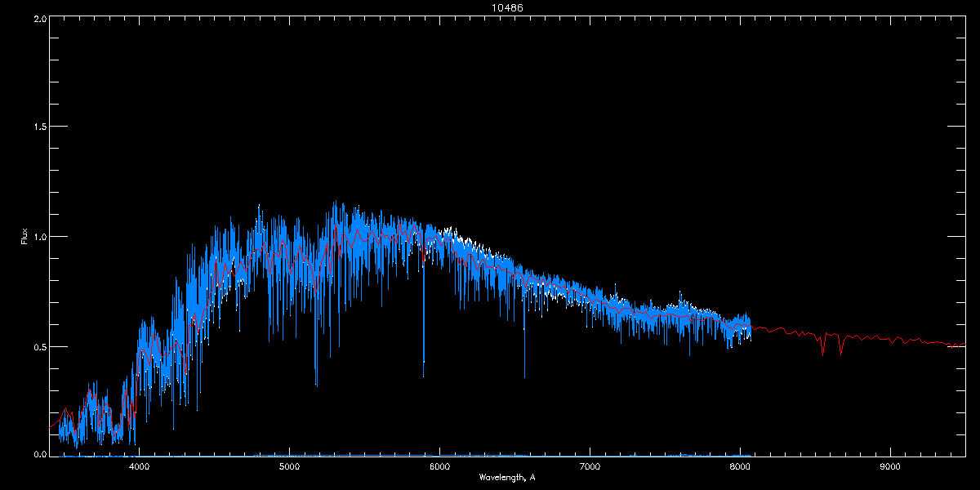The image size is (980, 490).
Task: Click the 0.0 flux tick label
Action: point(38,454)
